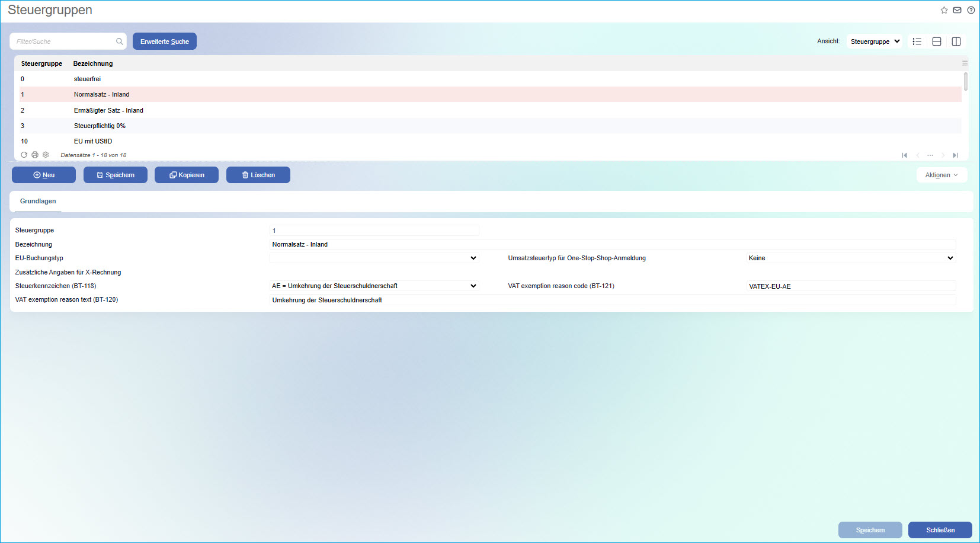The image size is (980, 543).
Task: Select the Ermäßigter Satz - Inland row
Action: 491,110
